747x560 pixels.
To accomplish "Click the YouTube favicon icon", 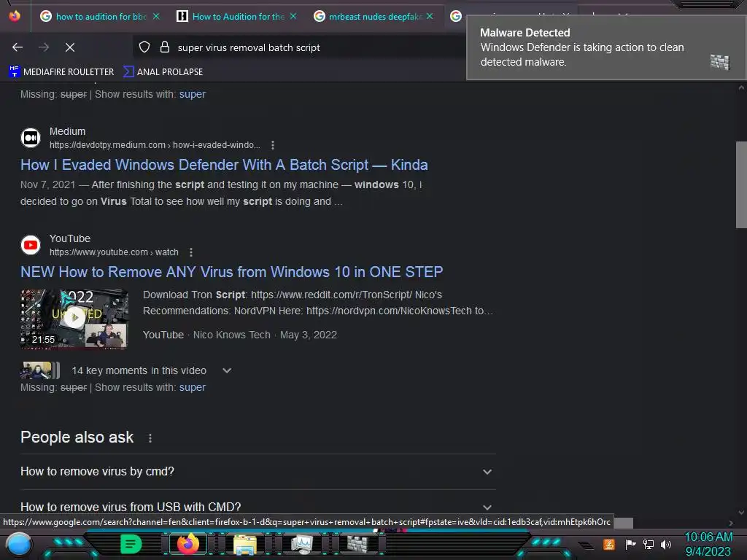I will coord(31,245).
